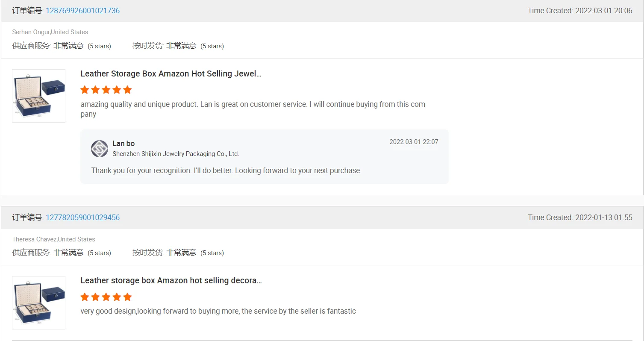Click reviewer name Serhan Ongur

pyautogui.click(x=31, y=32)
